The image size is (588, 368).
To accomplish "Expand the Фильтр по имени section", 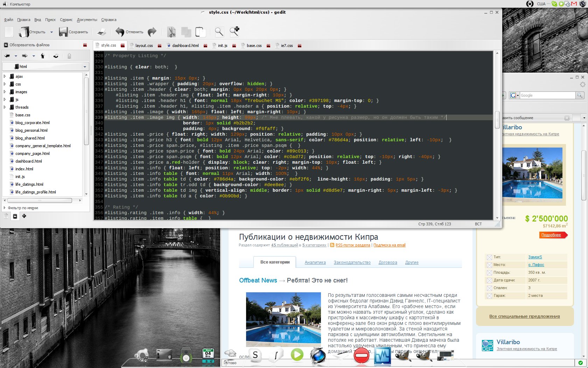I will coord(5,208).
